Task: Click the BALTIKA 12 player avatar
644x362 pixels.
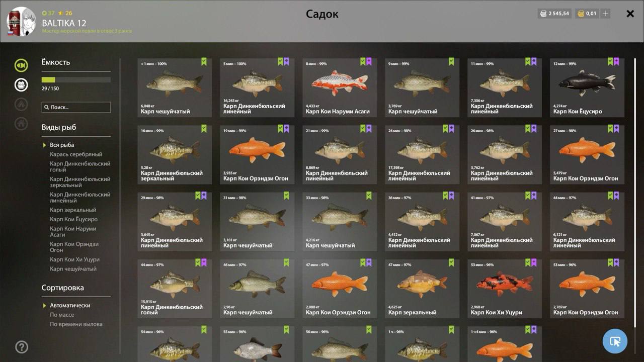Action: coord(21,22)
